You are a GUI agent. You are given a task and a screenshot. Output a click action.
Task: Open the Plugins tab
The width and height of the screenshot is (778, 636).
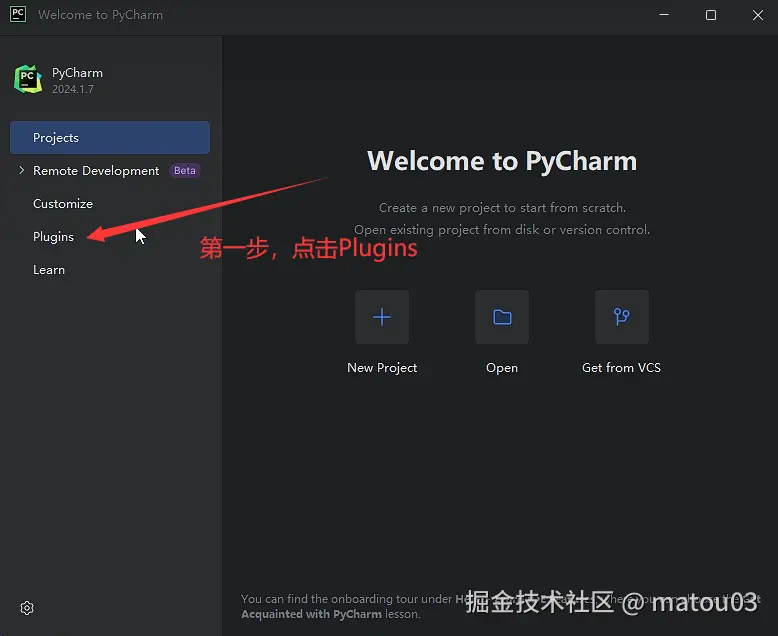(53, 237)
